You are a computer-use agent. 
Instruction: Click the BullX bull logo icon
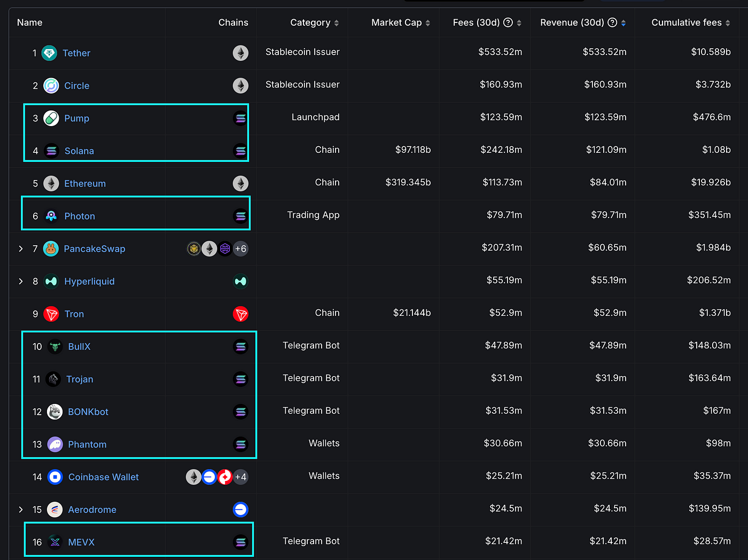tap(55, 346)
